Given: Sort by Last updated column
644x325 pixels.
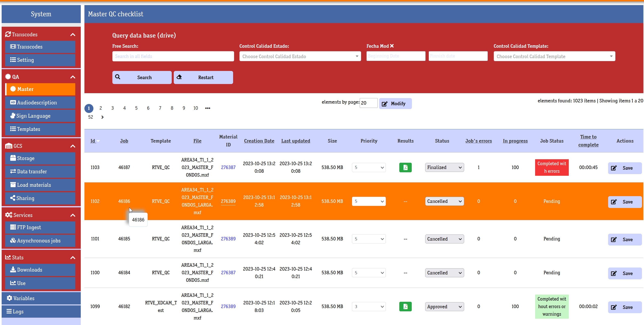Looking at the screenshot, I should coord(296,141).
